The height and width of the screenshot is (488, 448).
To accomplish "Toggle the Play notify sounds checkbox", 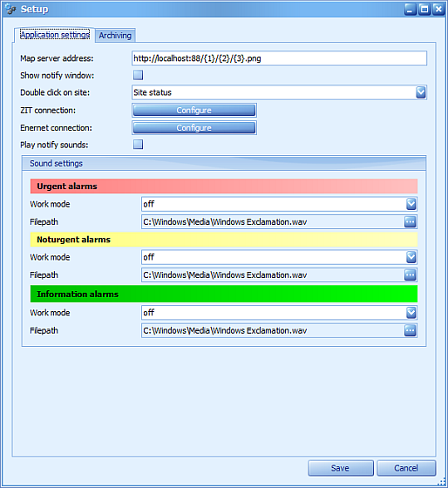I will 138,145.
